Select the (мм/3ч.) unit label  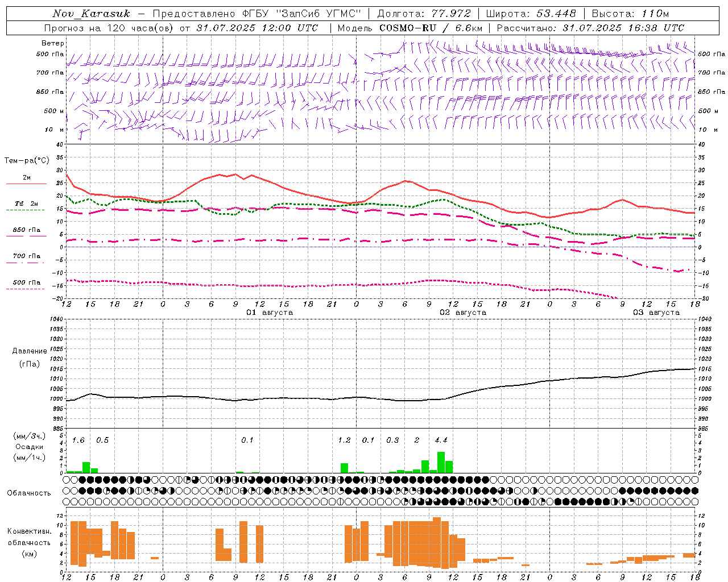point(30,436)
